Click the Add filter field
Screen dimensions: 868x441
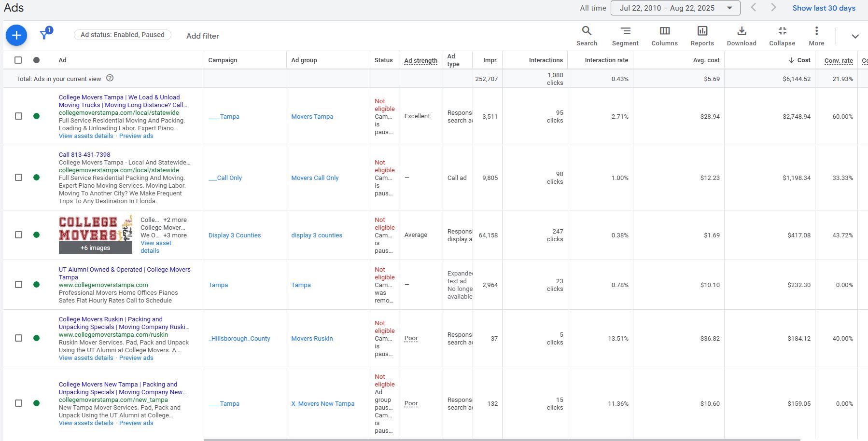click(x=203, y=36)
